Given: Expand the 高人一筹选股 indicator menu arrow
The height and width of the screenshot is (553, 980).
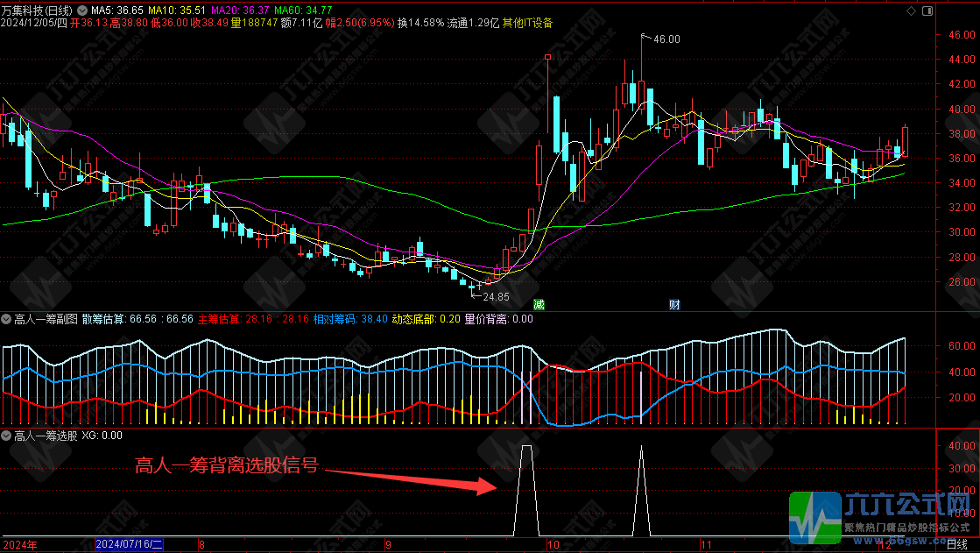Looking at the screenshot, I should [x=6, y=436].
